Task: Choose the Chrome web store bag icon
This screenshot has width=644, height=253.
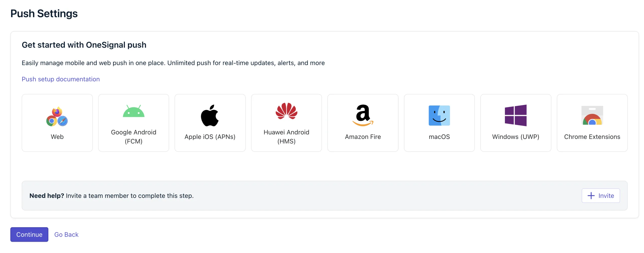Action: (x=592, y=115)
